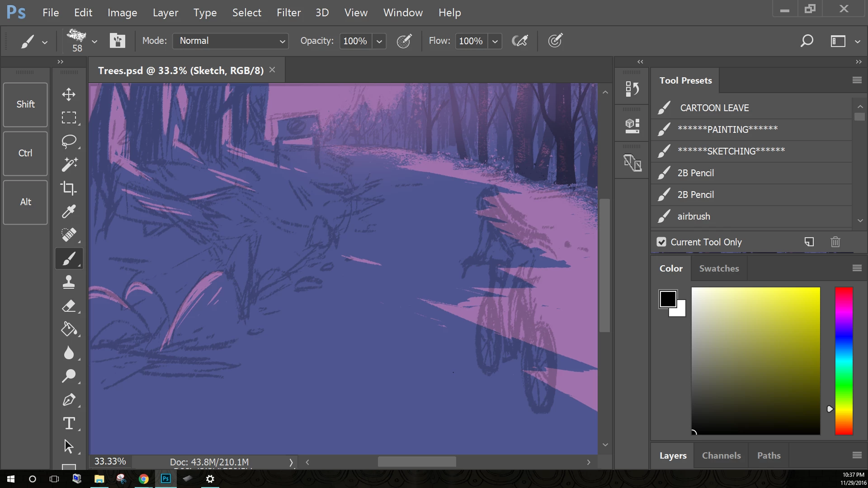Select the Eraser tool
The height and width of the screenshot is (488, 868).
69,306
